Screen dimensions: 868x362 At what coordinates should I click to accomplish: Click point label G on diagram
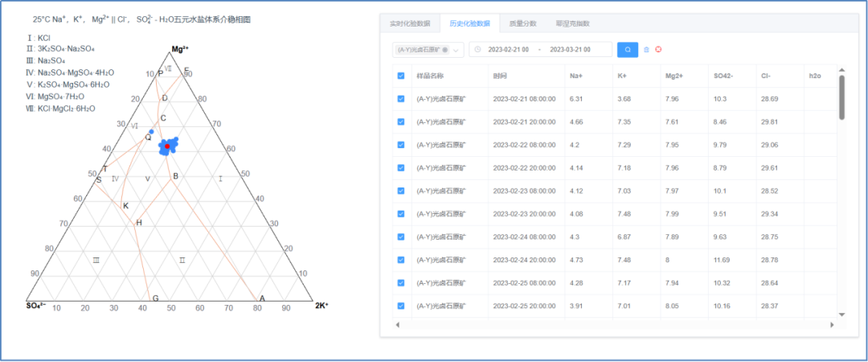[156, 298]
